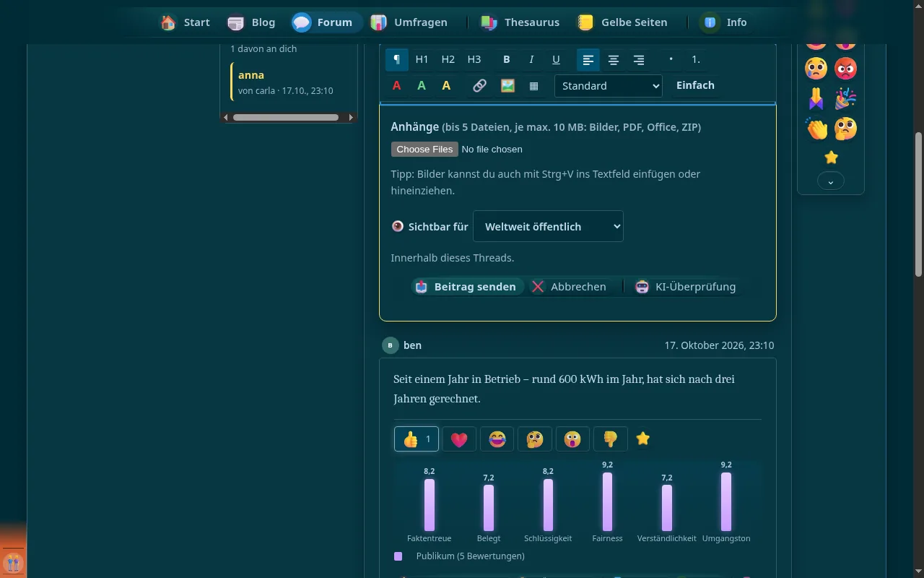Insert a table with the grid icon
The image size is (924, 578).
pos(534,85)
